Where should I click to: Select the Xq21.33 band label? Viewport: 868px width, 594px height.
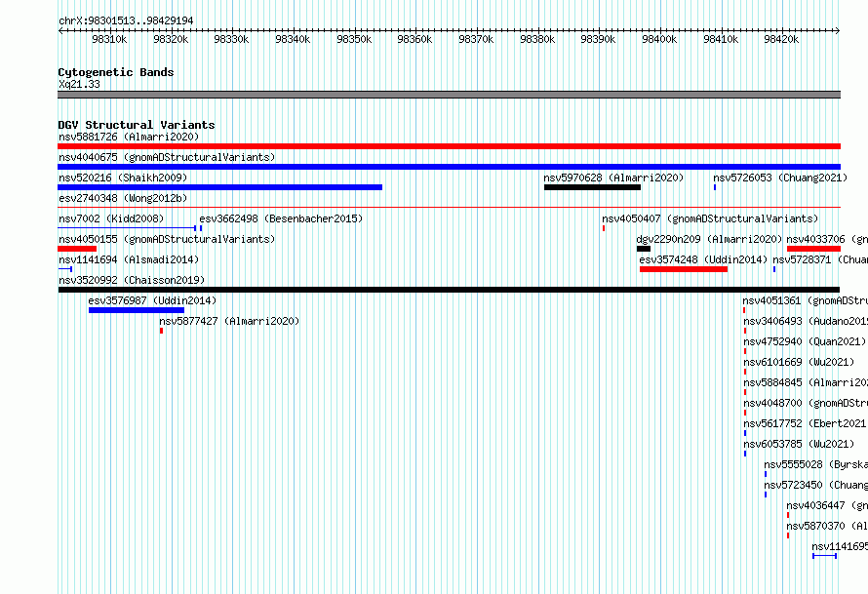pyautogui.click(x=79, y=84)
